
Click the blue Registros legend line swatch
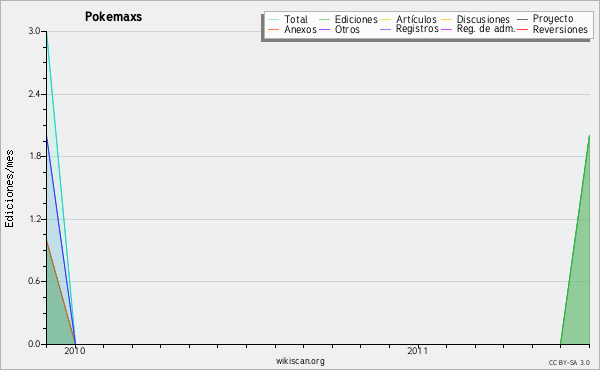pyautogui.click(x=386, y=29)
